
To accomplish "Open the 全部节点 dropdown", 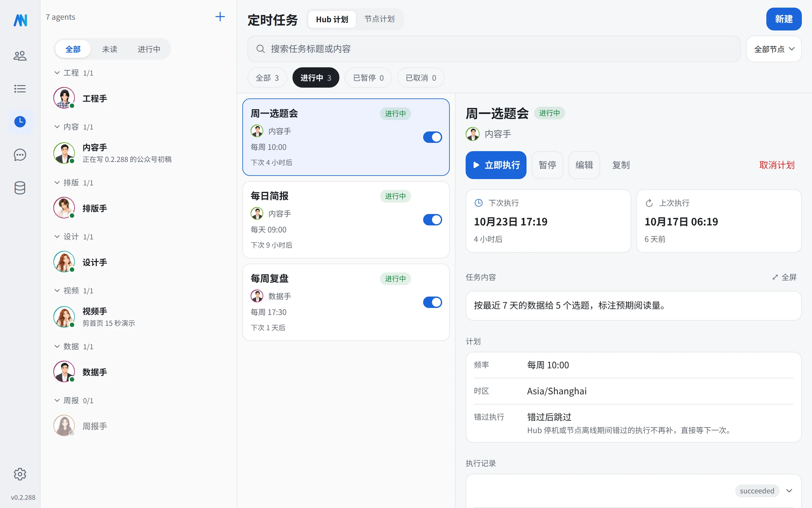I will click(x=773, y=49).
